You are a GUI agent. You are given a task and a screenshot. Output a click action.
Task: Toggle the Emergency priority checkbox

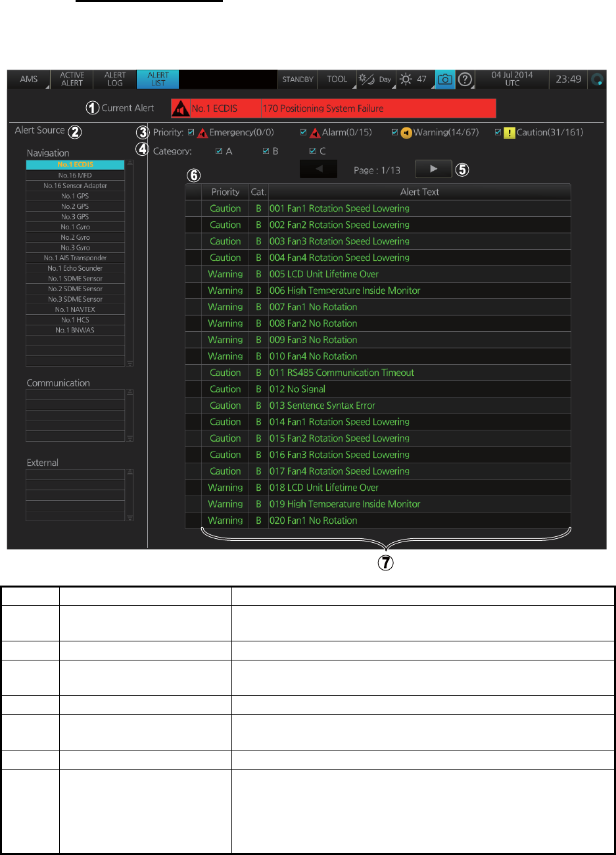coord(191,132)
